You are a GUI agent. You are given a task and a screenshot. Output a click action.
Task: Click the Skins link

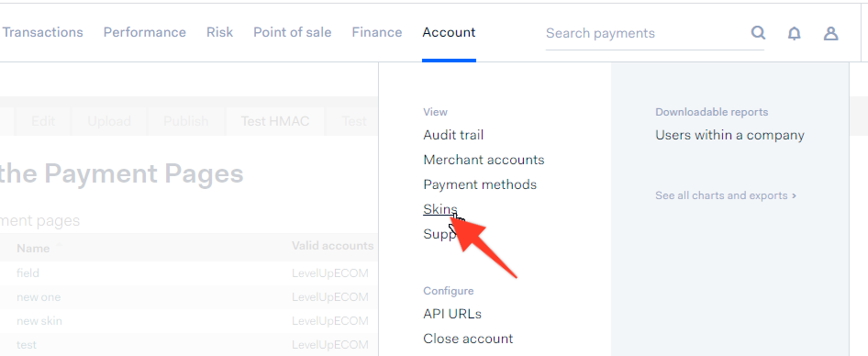(440, 209)
